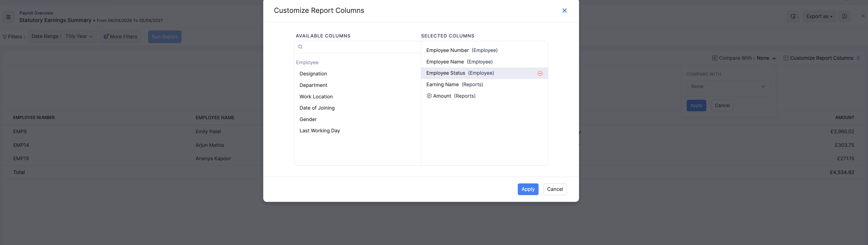This screenshot has height=245, width=868.
Task: Click the More Filters plus icon
Action: [106, 37]
